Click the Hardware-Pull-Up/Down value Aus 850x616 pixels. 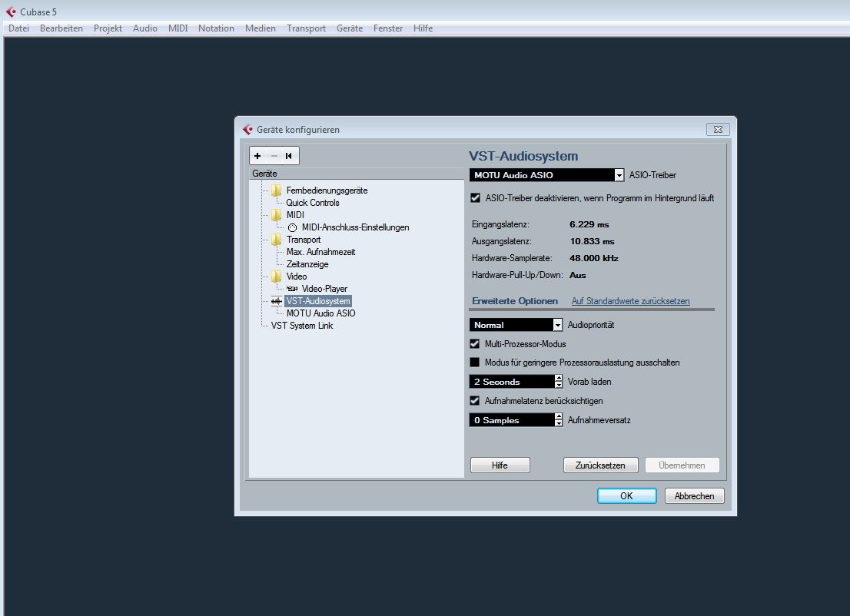(x=578, y=275)
